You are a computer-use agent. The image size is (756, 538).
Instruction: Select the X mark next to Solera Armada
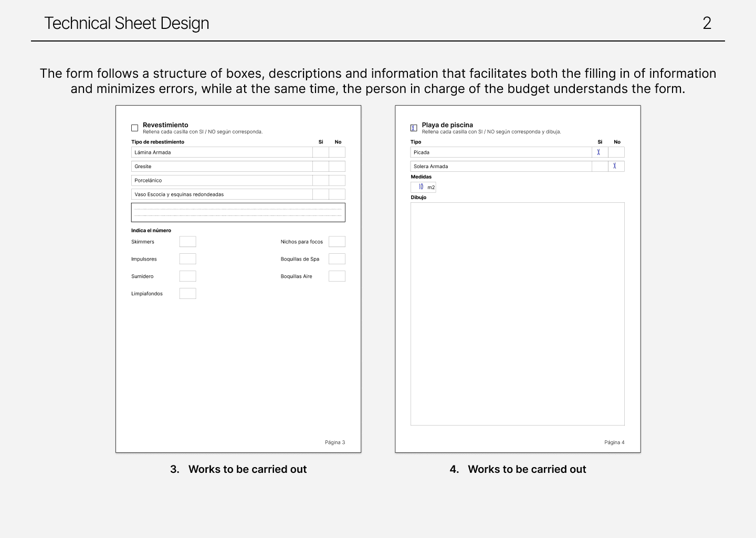[615, 166]
